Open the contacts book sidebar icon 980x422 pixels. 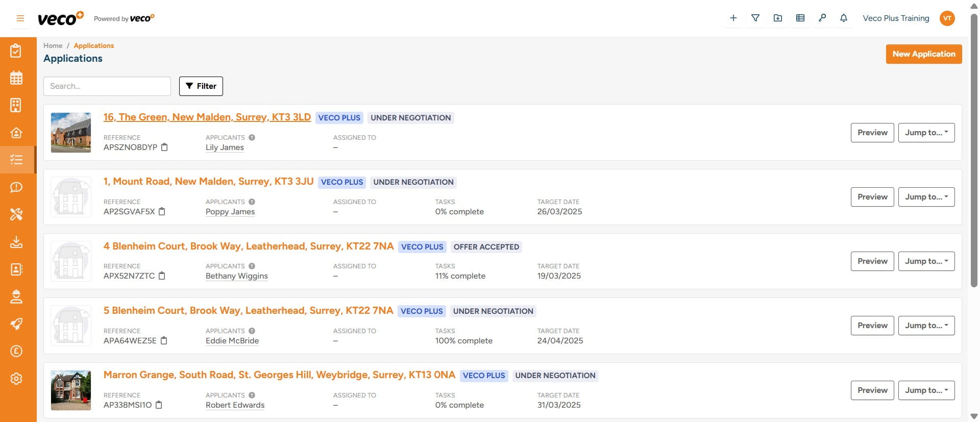16,269
